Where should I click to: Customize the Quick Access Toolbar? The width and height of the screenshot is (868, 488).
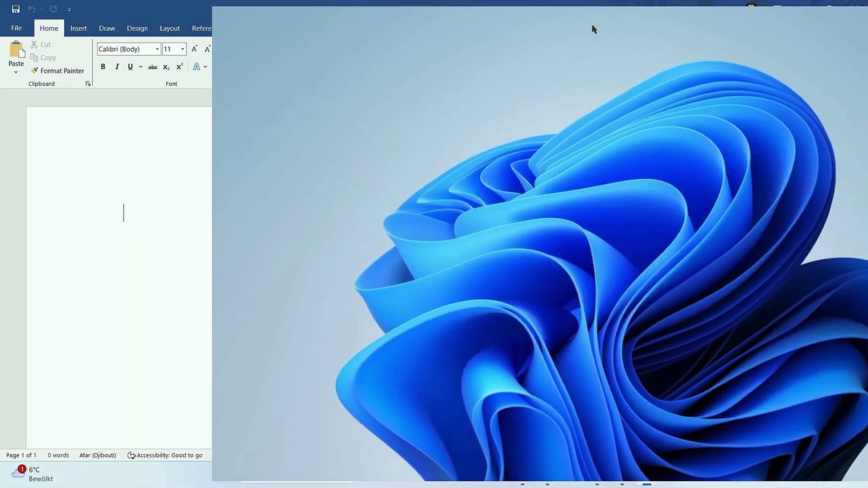tap(69, 9)
